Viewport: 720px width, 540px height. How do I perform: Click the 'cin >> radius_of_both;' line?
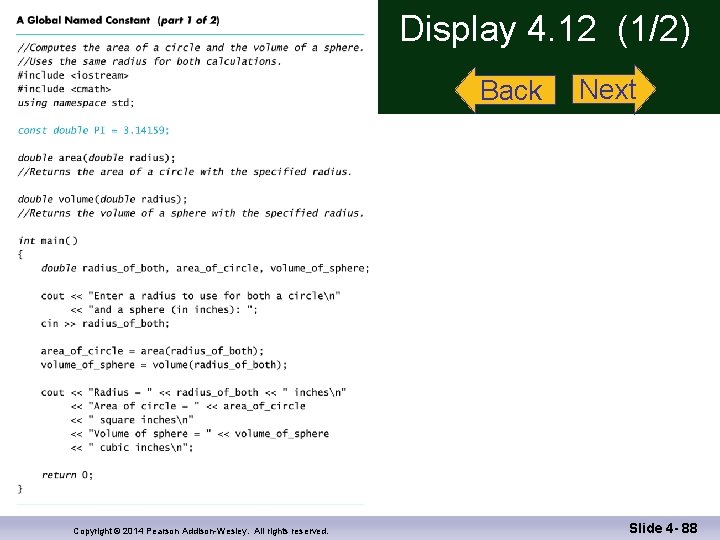pyautogui.click(x=105, y=323)
